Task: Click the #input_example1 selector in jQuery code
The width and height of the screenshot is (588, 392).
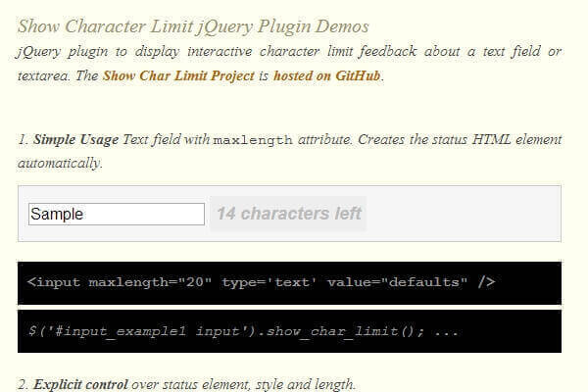Action: (x=108, y=332)
